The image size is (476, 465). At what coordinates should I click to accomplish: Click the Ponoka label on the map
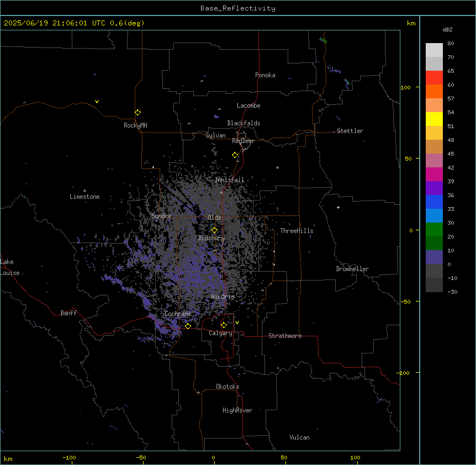[x=265, y=75]
